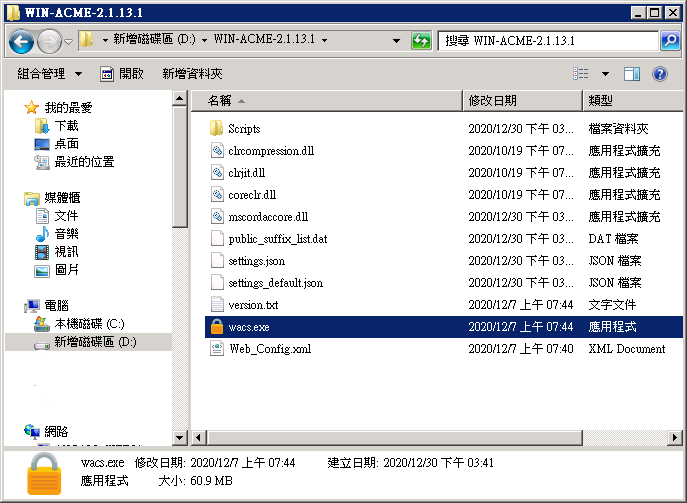Viewport: 687px width, 503px height.
Task: Click the navigation pane scroll down arrow
Action: point(180,437)
